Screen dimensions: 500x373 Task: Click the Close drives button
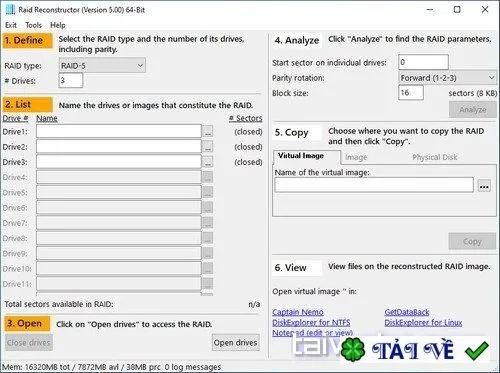pyautogui.click(x=29, y=342)
